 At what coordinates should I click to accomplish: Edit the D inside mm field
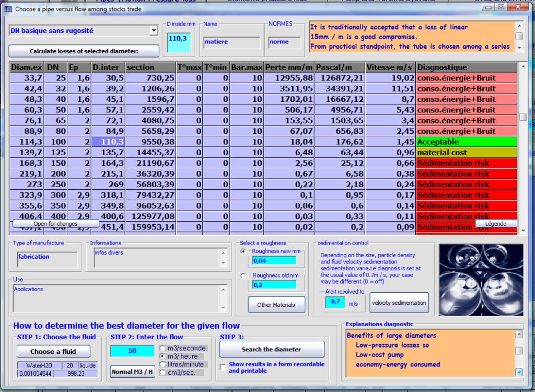pos(179,43)
